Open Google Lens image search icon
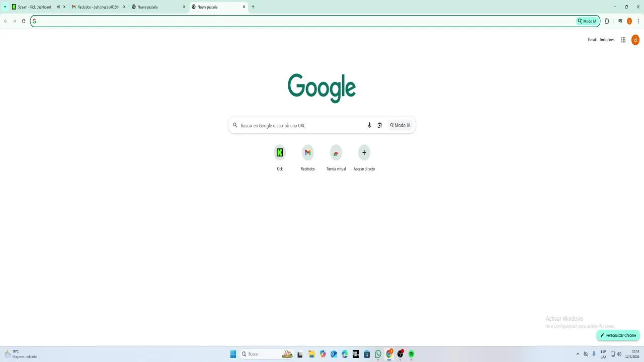The height and width of the screenshot is (362, 644). pos(380,125)
